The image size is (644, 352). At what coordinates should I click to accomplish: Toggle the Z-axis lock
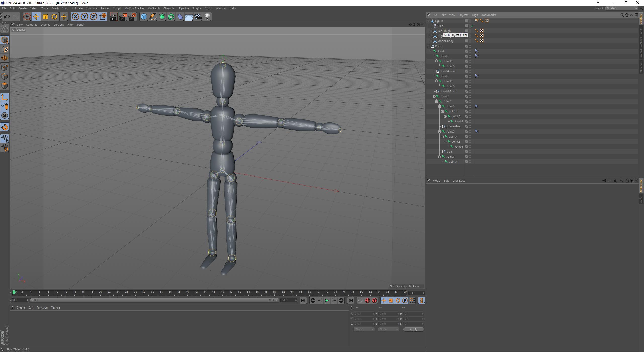click(x=94, y=17)
